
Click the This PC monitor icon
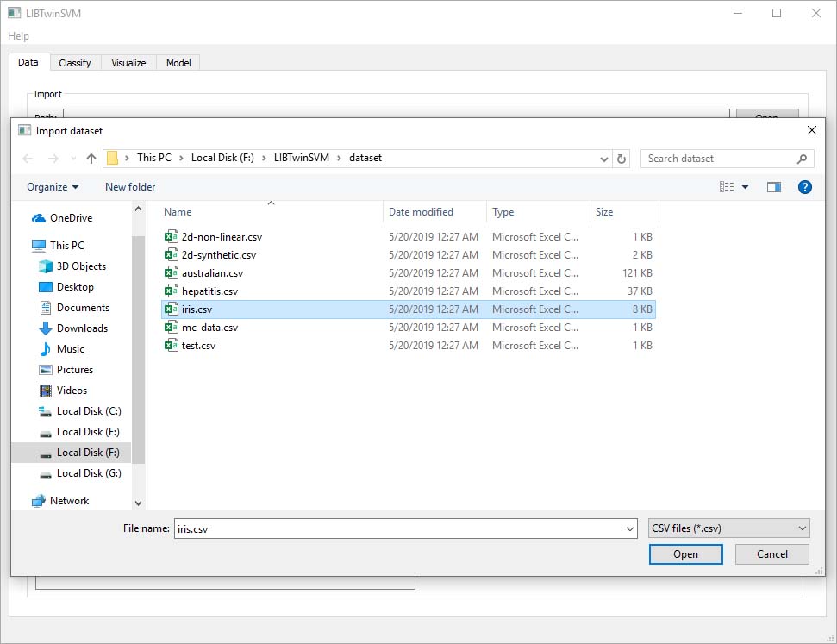[39, 246]
